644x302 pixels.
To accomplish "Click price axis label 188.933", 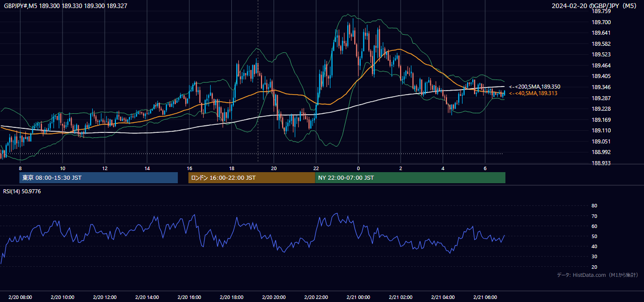I will 601,163.
